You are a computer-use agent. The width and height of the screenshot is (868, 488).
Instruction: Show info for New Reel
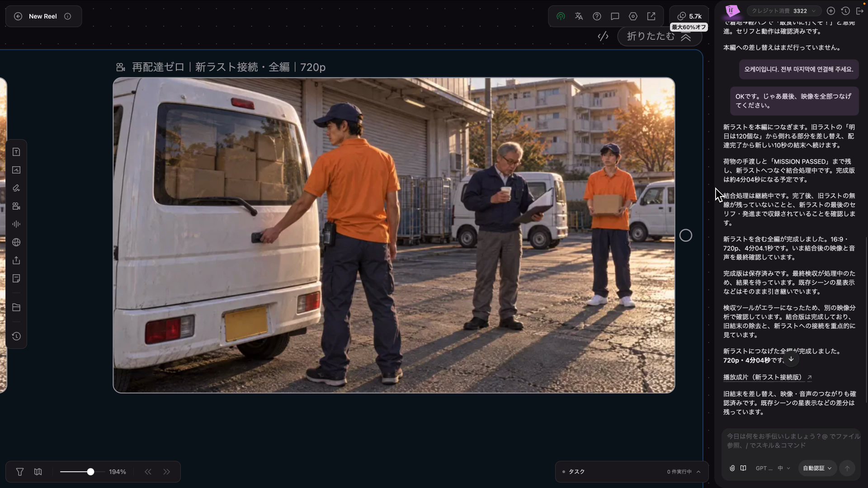click(67, 16)
